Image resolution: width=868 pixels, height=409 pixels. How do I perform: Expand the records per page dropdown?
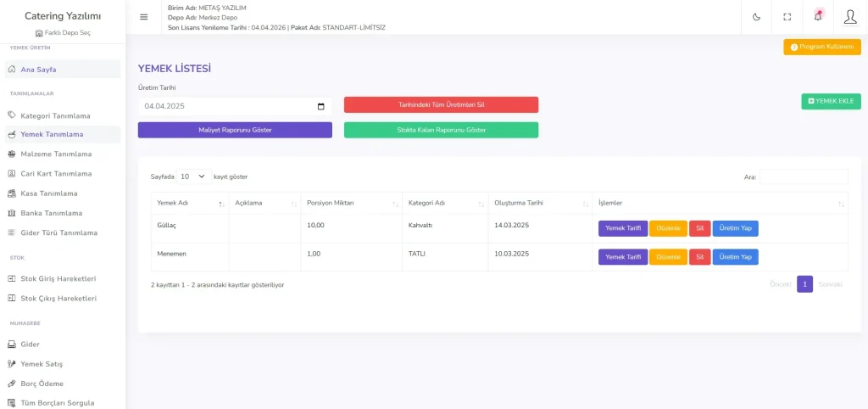tap(193, 176)
